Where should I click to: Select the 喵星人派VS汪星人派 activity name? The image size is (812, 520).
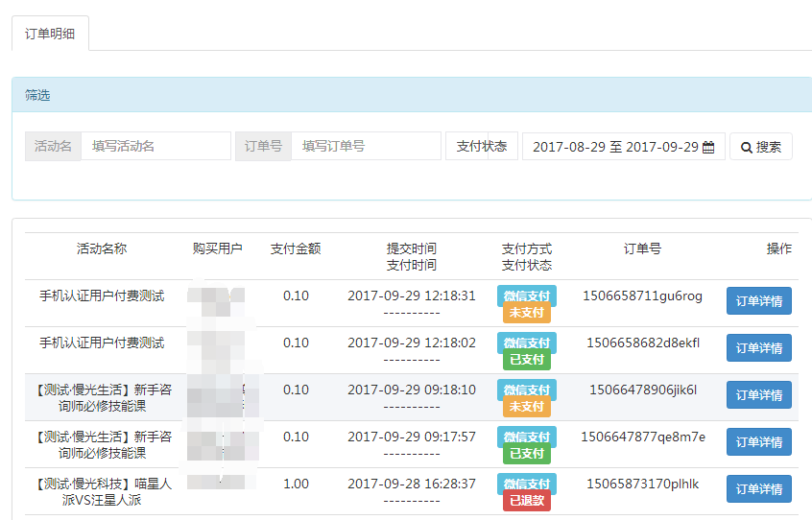[x=101, y=492]
